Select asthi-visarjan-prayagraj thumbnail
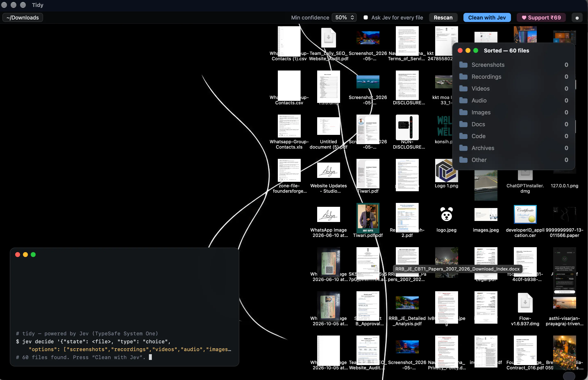588x380 pixels. tap(564, 303)
